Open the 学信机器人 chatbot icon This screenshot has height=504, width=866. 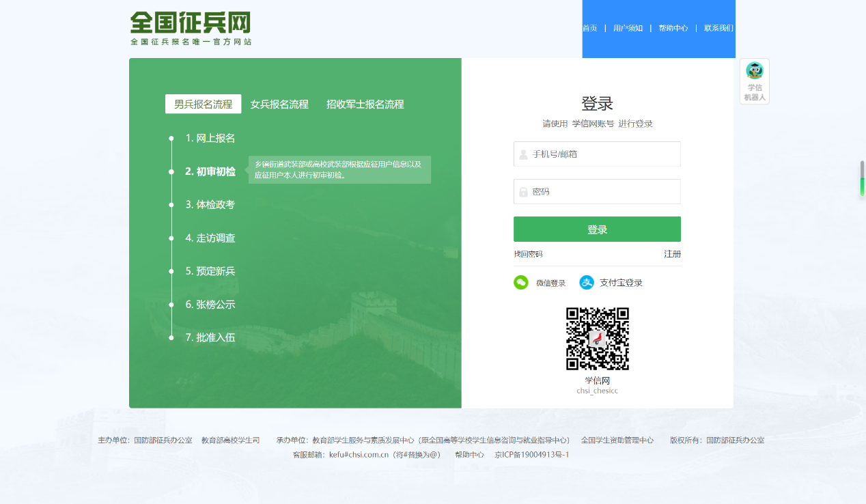click(x=754, y=81)
